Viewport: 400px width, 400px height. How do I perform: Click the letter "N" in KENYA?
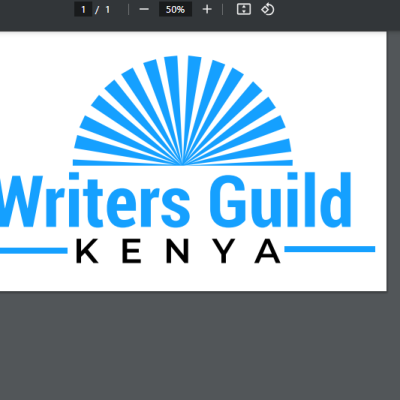tap(177, 251)
